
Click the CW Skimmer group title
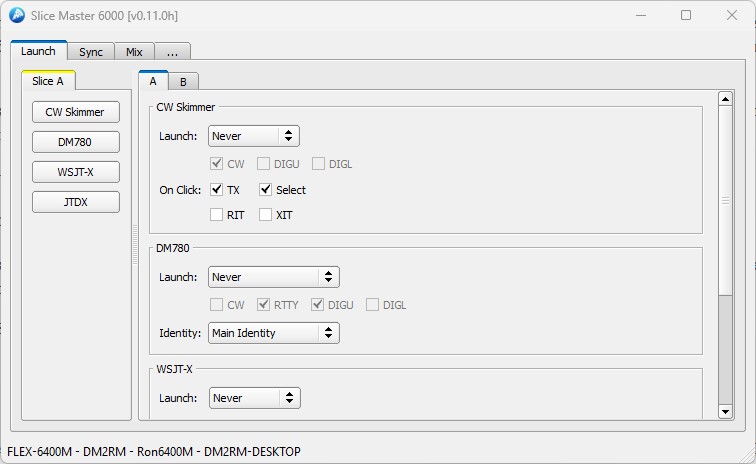[186, 107]
